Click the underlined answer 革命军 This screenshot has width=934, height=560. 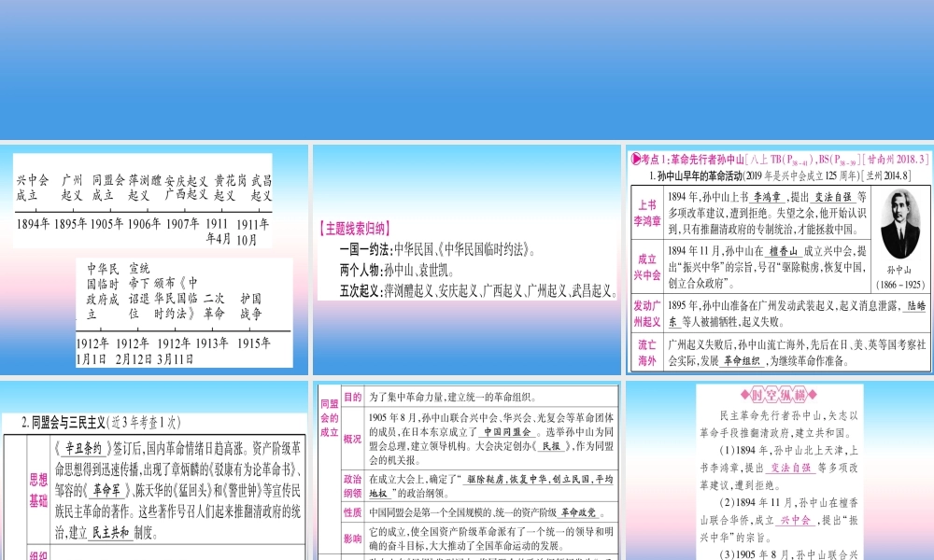tap(106, 490)
